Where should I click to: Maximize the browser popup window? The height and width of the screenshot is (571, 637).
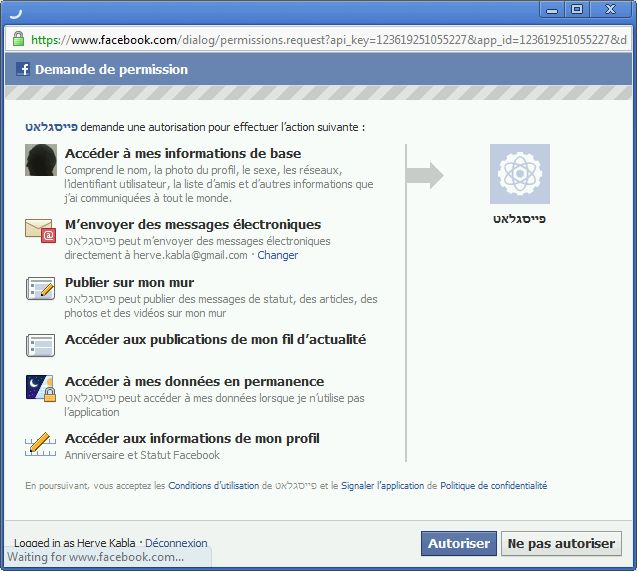coord(577,10)
